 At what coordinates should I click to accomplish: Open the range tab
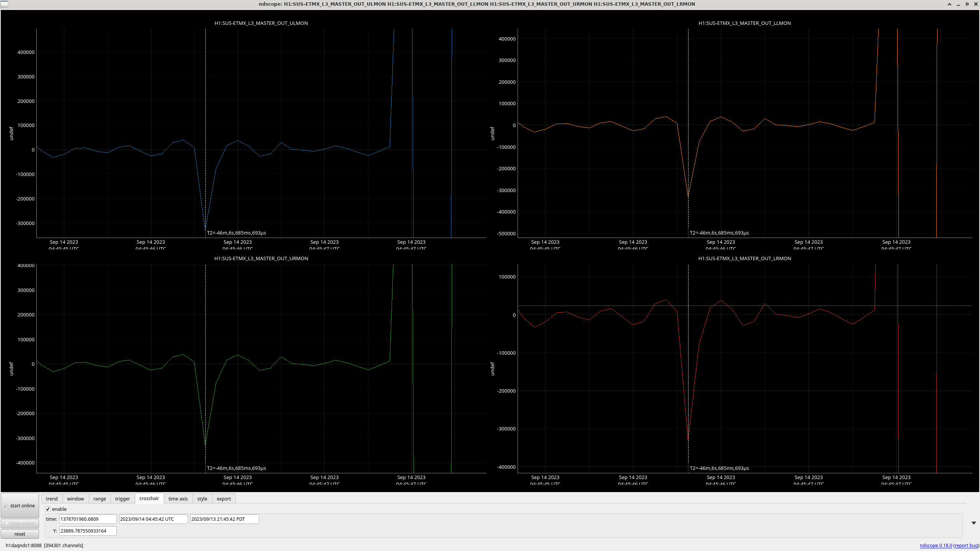point(100,499)
